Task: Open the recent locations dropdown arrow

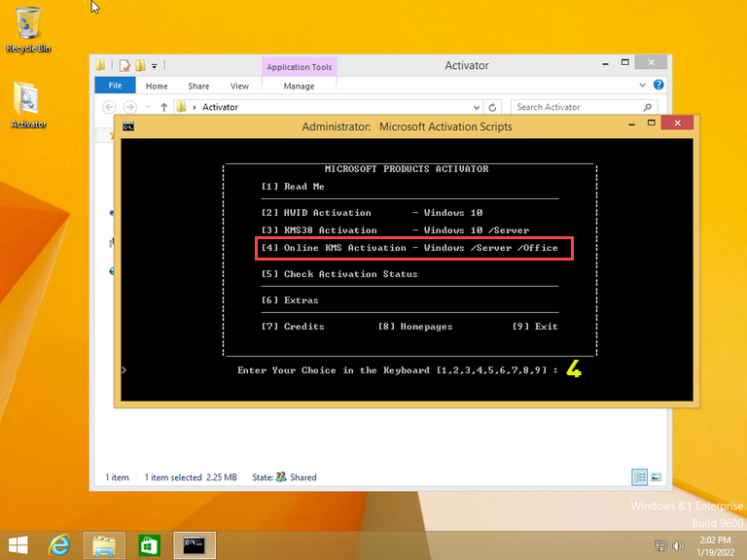Action: pyautogui.click(x=148, y=107)
